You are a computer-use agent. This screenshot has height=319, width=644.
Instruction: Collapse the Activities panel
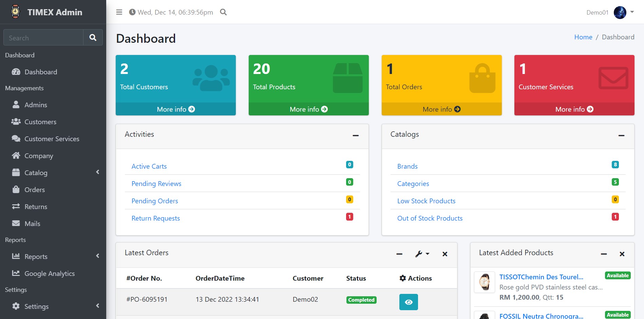[356, 135]
